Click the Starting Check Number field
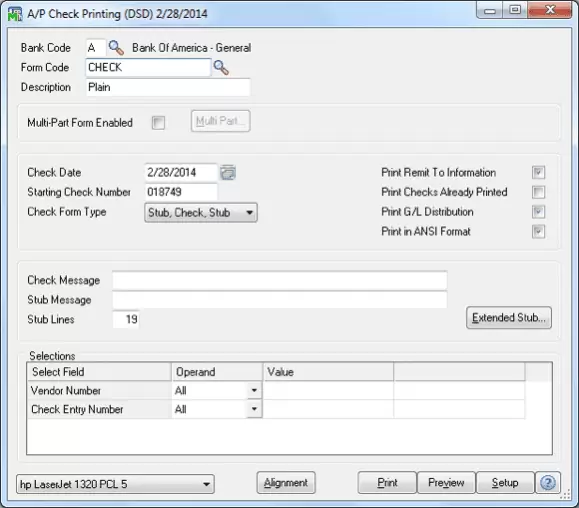The image size is (579, 508). coord(181,192)
